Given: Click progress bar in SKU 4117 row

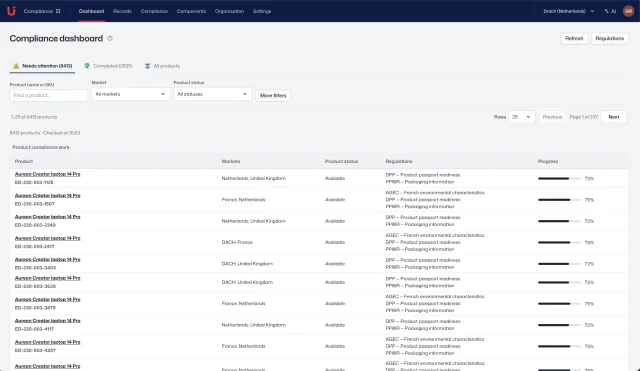Looking at the screenshot, I should coord(559,325).
